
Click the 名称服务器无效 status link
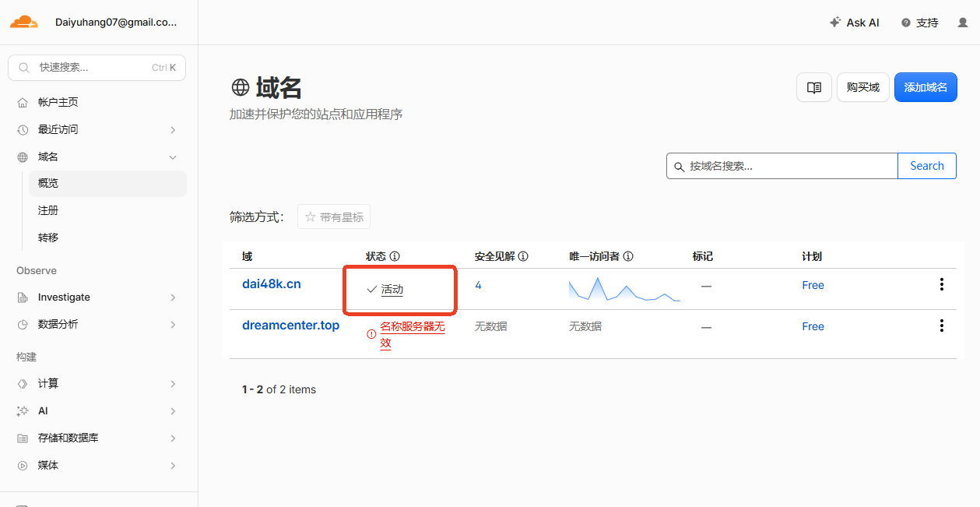tap(412, 334)
